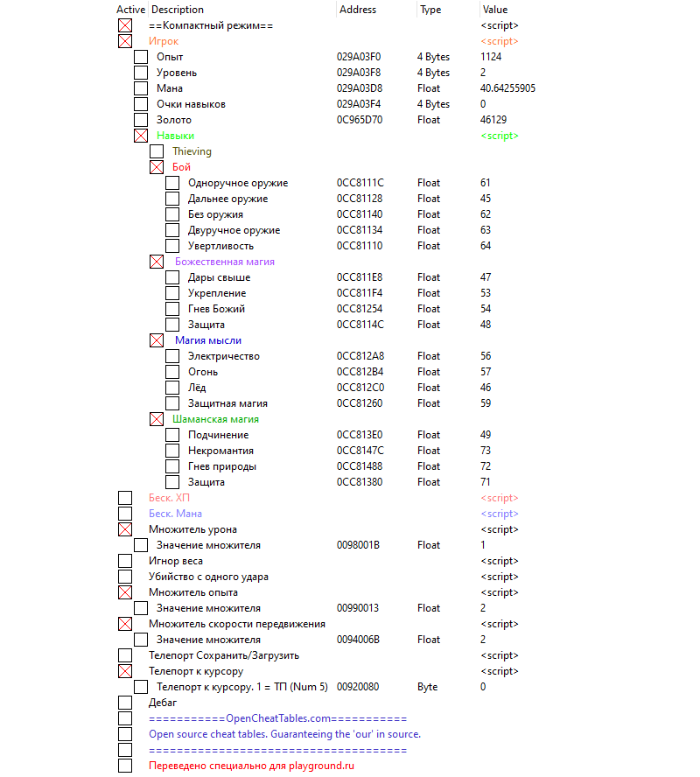Screen dimensions: 700x777
Task: Select the Гнев природы row label
Action: pos(222,466)
